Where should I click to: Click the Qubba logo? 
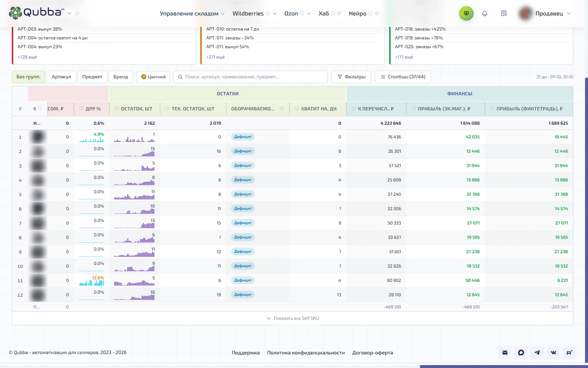tap(36, 13)
